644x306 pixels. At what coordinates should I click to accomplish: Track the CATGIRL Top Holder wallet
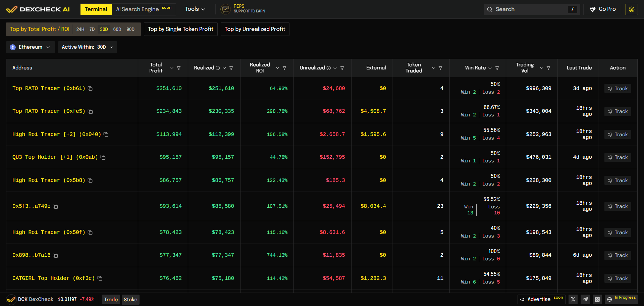(x=618, y=278)
